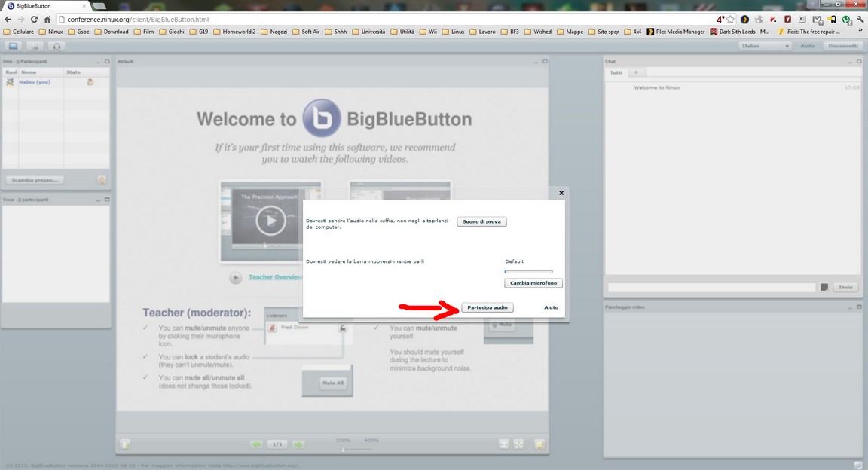868x470 pixels.
Task: Click the headset audio icon in top toolbar
Action: (57, 46)
